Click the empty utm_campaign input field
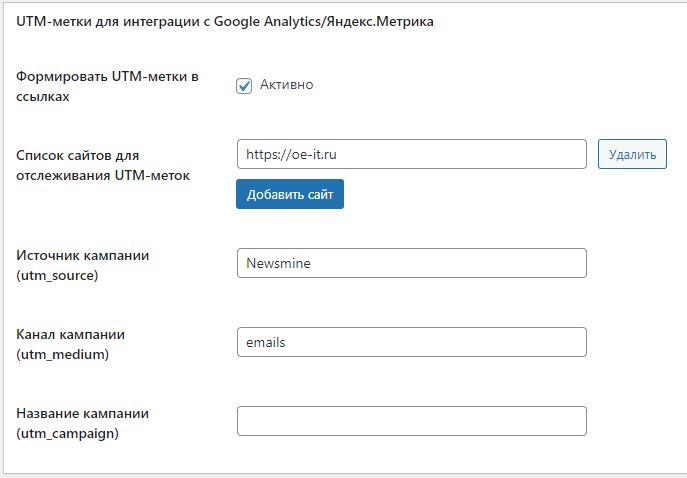Screen dimensions: 687x478 [x=411, y=421]
